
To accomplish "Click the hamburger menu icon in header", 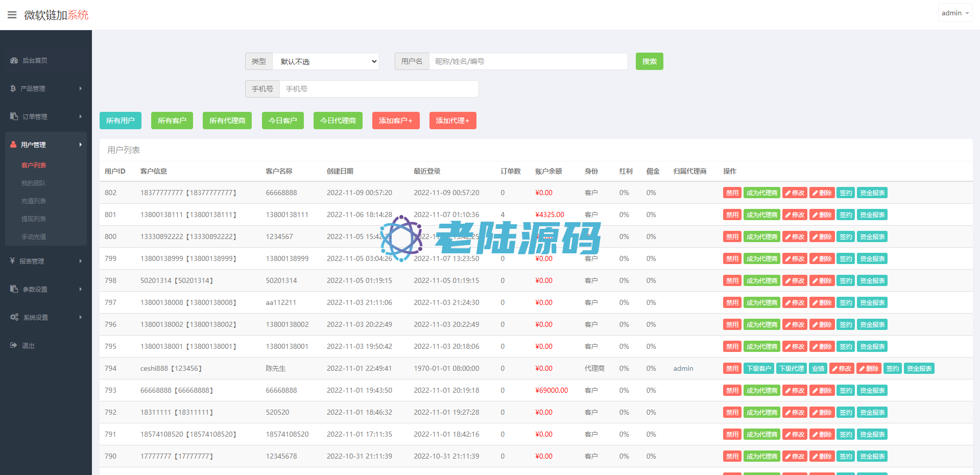I will [12, 15].
